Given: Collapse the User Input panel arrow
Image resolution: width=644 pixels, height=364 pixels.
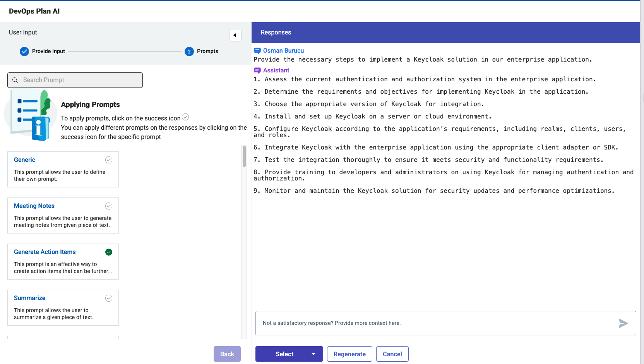Looking at the screenshot, I should (x=235, y=35).
